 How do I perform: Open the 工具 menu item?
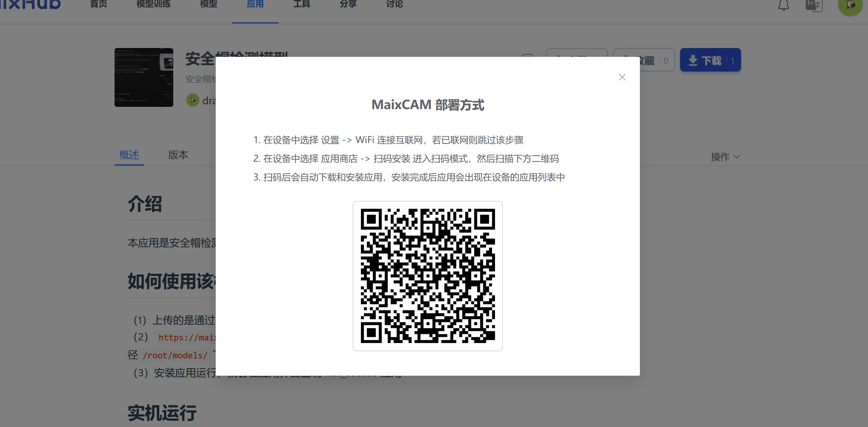(x=302, y=4)
